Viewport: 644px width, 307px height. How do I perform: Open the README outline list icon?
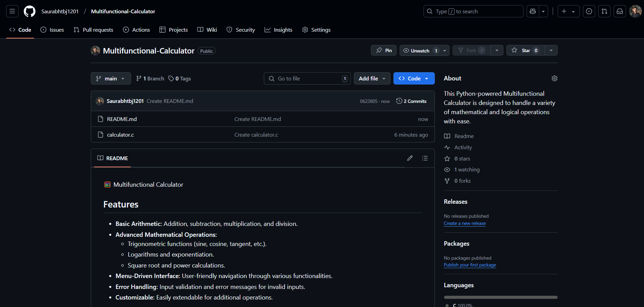pyautogui.click(x=425, y=158)
